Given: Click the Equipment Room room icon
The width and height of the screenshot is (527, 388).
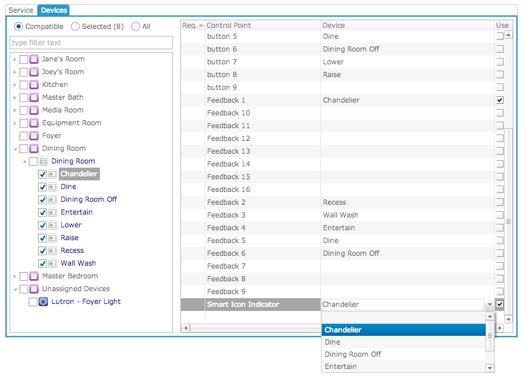Looking at the screenshot, I should [34, 123].
